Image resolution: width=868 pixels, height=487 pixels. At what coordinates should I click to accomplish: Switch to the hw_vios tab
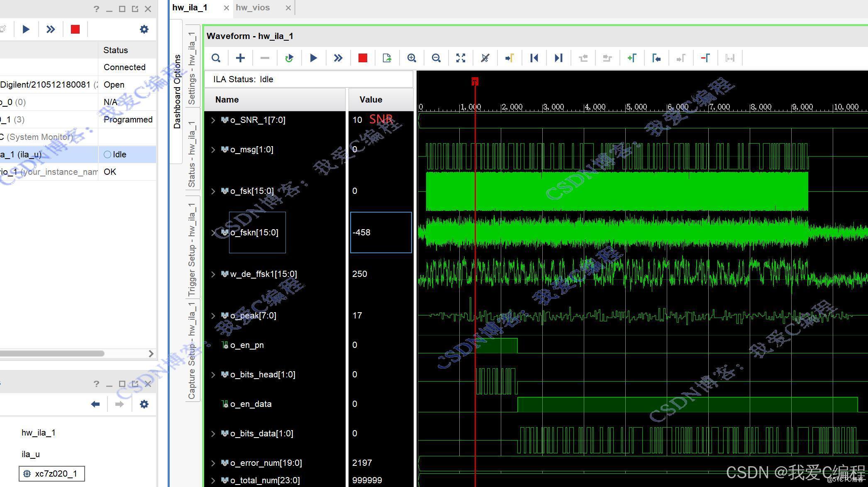[253, 8]
